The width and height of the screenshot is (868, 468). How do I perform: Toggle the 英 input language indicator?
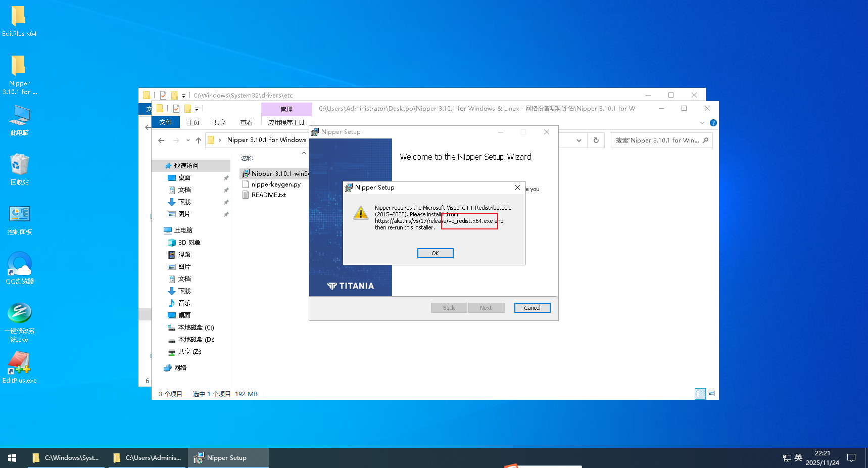[x=798, y=458]
